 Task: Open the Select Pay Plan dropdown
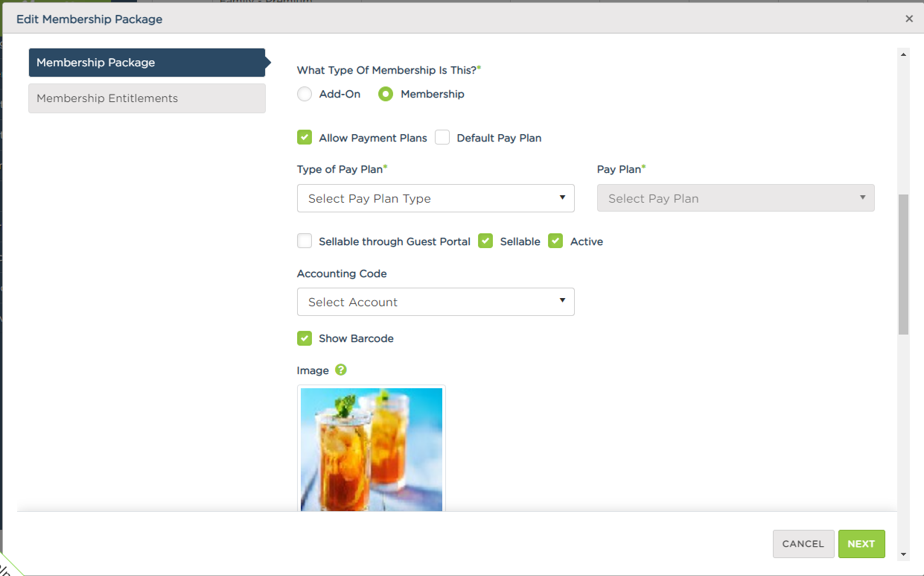[x=736, y=198]
